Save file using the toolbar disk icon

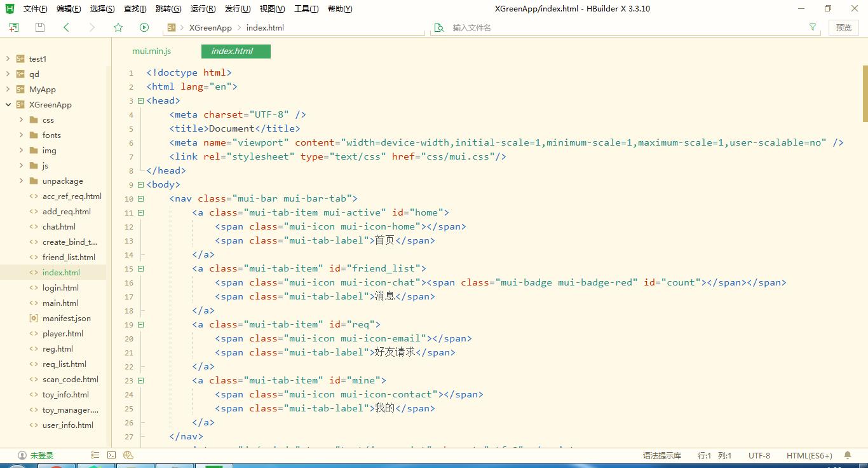40,27
